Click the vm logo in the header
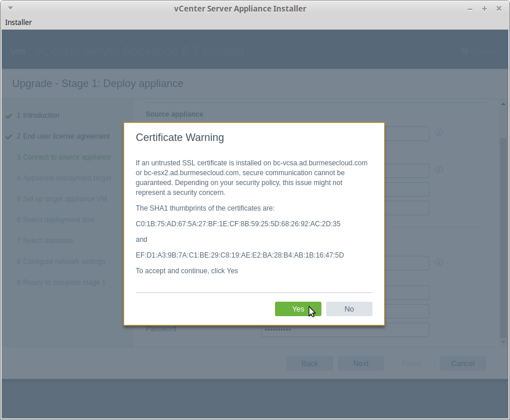Viewport: 510px width, 420px height. [18, 52]
